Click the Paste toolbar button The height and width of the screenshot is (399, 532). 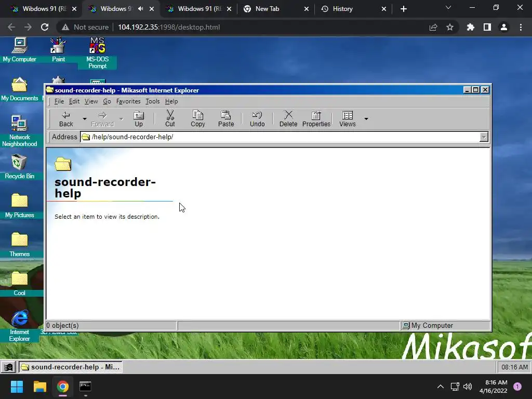(226, 119)
